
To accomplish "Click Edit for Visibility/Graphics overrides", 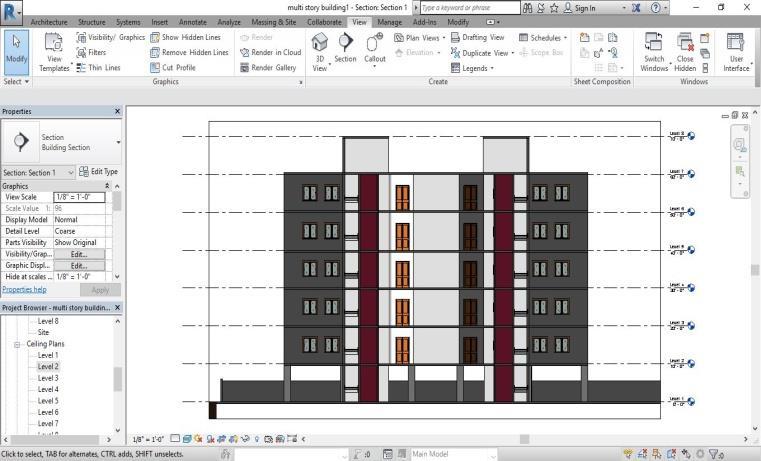I will click(79, 254).
